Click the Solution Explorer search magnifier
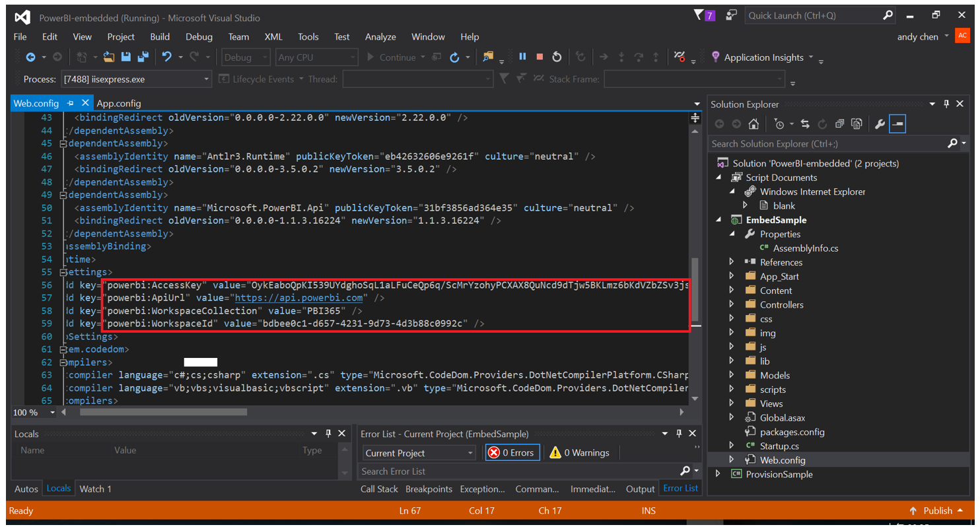 (x=952, y=143)
